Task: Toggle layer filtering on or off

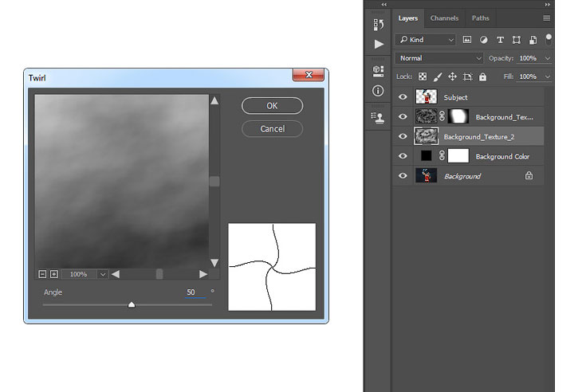Action: point(549,39)
